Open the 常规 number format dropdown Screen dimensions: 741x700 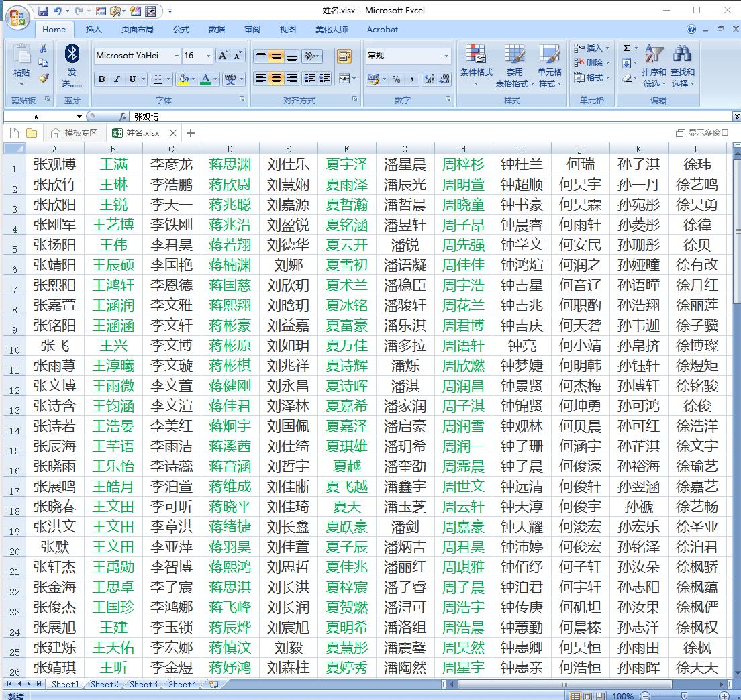click(446, 56)
